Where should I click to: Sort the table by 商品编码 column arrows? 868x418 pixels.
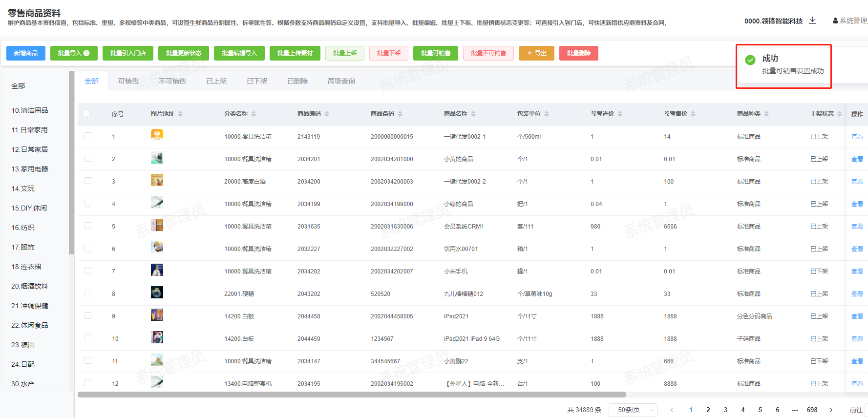pyautogui.click(x=327, y=114)
